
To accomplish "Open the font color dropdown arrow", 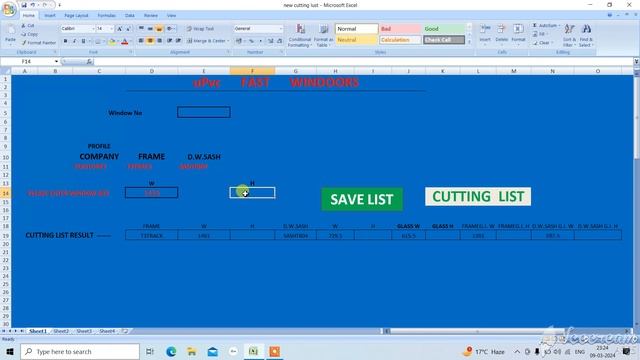I will [x=131, y=41].
